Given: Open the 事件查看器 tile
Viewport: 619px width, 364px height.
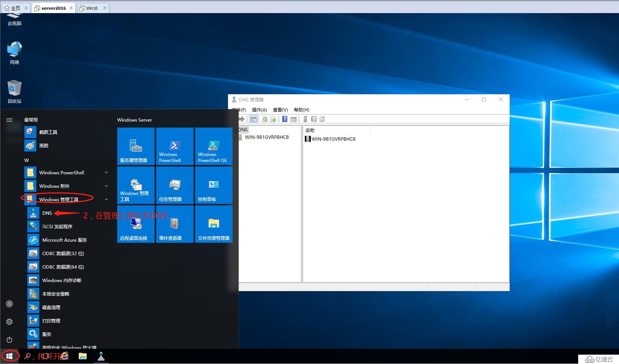Looking at the screenshot, I should tap(175, 224).
